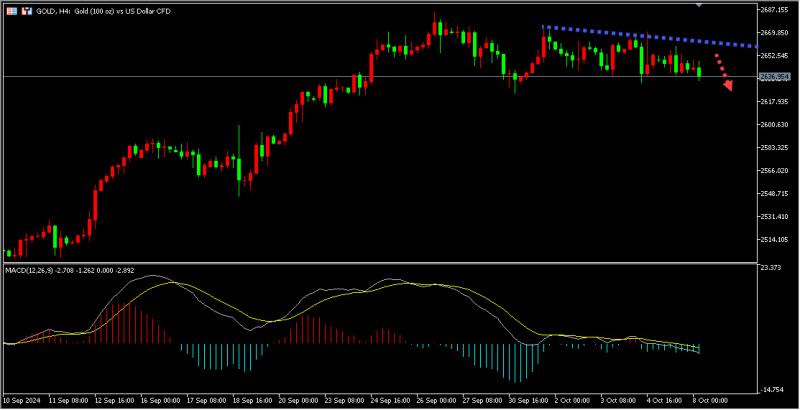Click the GOLD, H4 chart title text
Viewport: 800px width, 410px height.
[x=104, y=11]
